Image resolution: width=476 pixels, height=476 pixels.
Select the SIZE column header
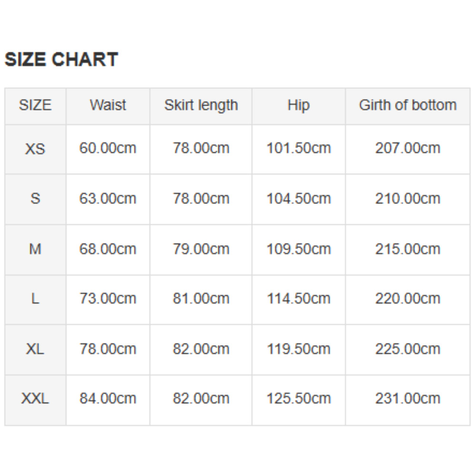(x=35, y=105)
